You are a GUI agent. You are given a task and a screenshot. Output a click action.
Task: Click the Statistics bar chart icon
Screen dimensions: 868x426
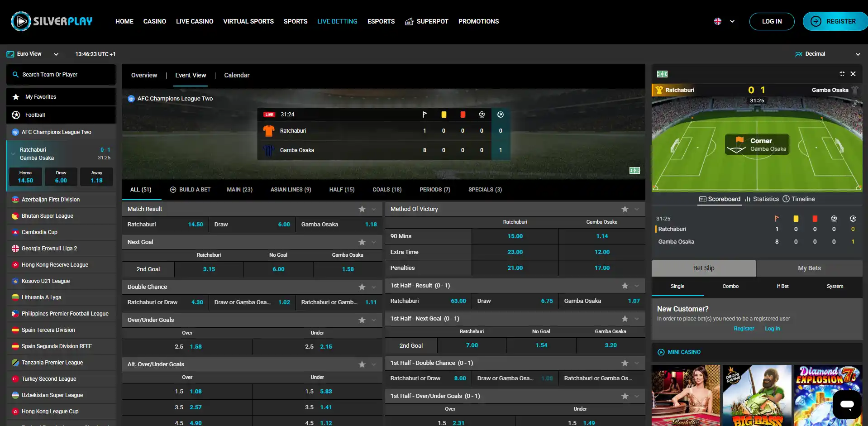click(748, 199)
